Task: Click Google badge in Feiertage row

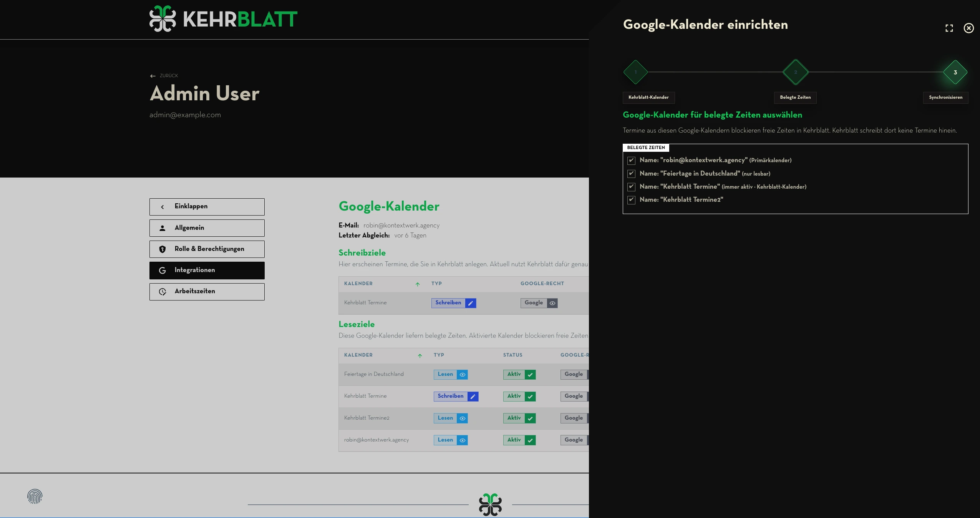Action: (574, 374)
